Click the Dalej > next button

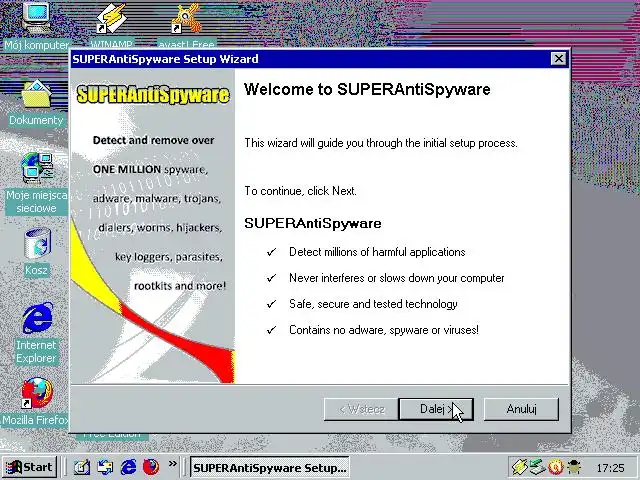click(436, 409)
